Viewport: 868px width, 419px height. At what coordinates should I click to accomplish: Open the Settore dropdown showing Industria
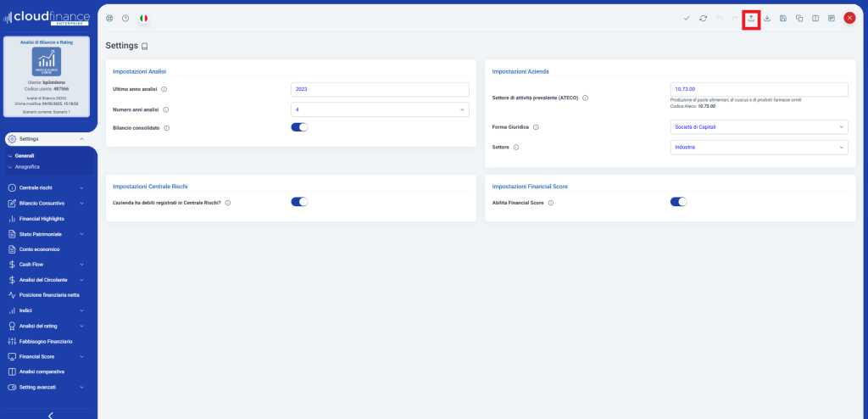click(759, 148)
